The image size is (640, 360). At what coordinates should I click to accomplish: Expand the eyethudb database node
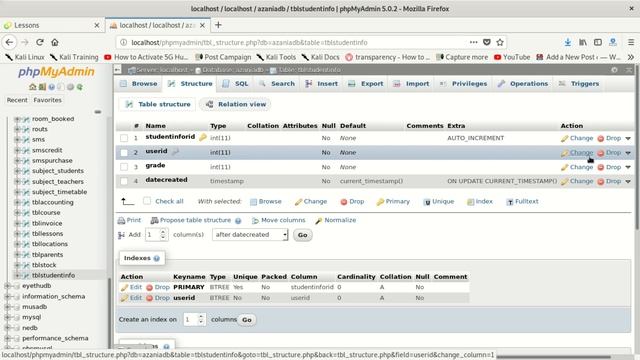7,286
